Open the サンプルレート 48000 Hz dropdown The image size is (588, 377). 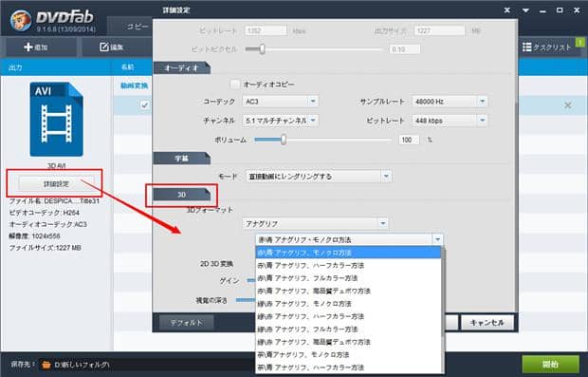450,102
